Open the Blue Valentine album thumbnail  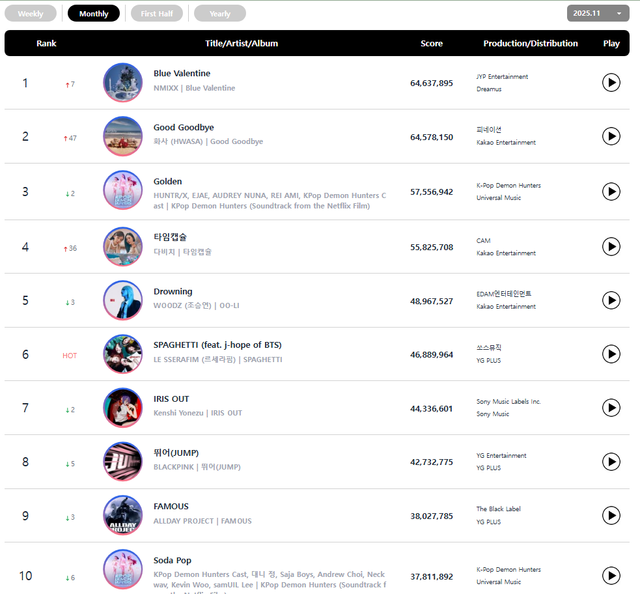pyautogui.click(x=123, y=82)
